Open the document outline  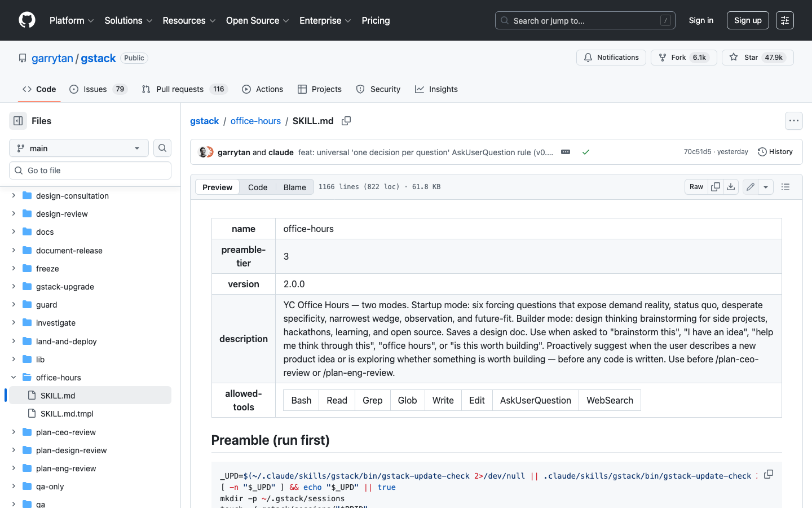pyautogui.click(x=785, y=187)
